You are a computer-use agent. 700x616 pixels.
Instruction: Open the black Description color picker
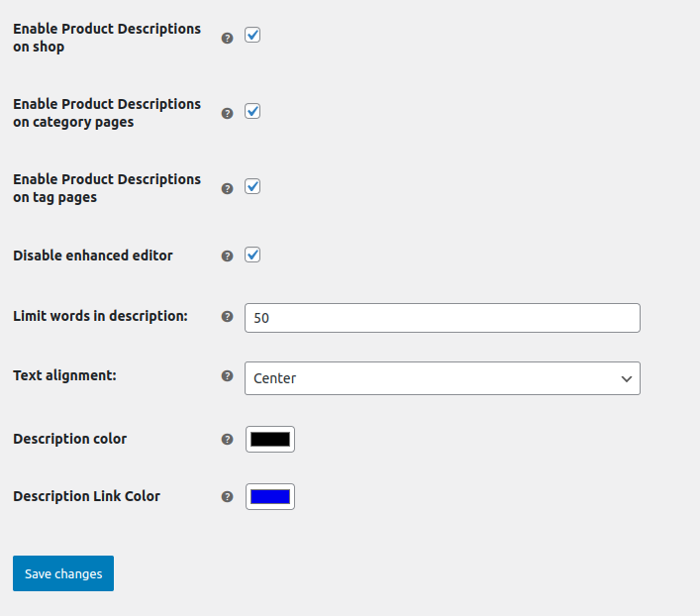[x=270, y=439]
